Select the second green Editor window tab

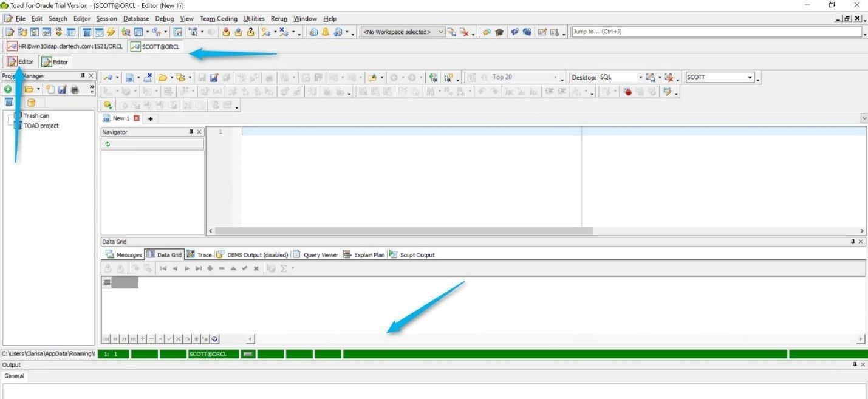[x=55, y=62]
